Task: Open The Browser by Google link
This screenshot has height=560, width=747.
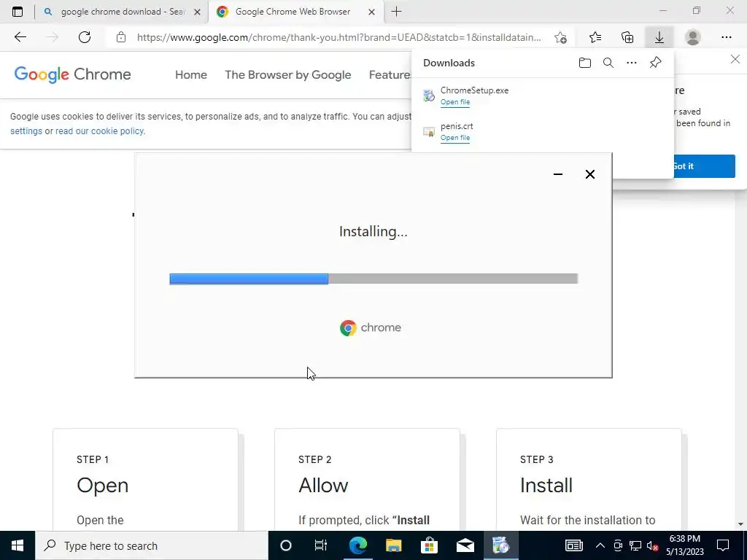Action: (x=288, y=75)
